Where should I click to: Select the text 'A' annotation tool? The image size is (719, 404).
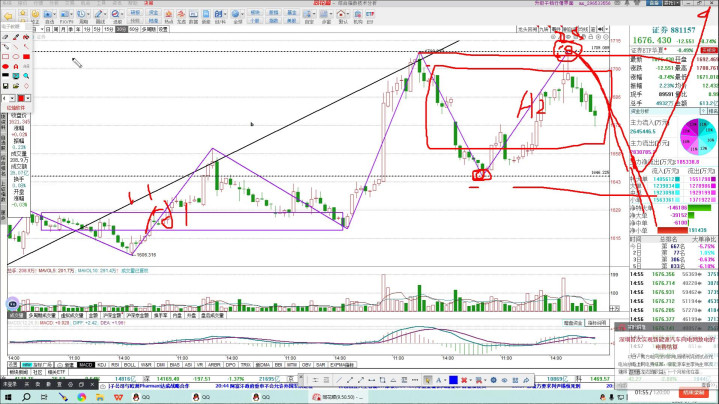click(x=16, y=66)
